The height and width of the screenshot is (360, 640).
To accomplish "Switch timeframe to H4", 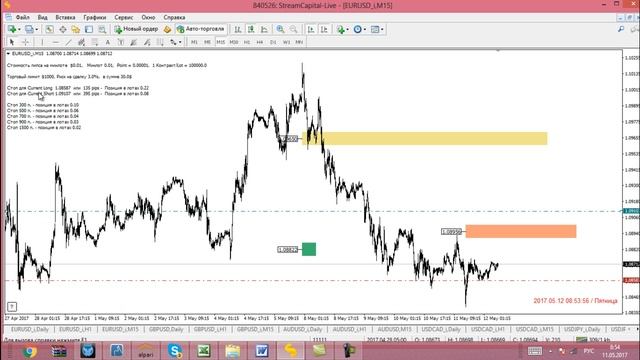I will tap(260, 42).
